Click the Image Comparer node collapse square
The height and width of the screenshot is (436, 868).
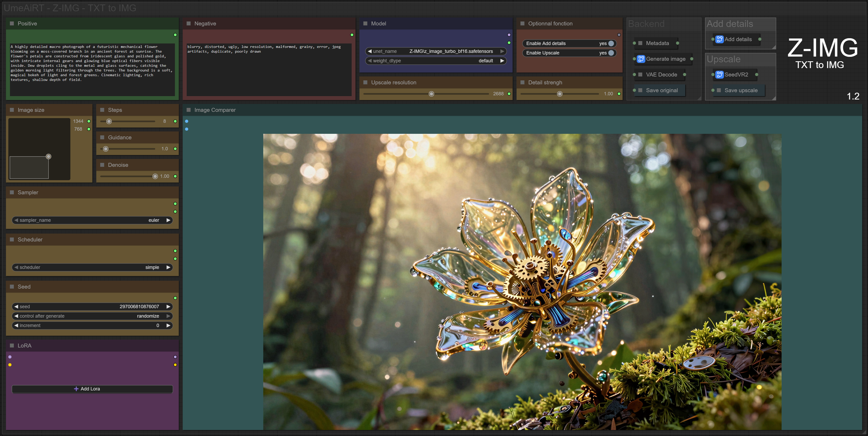[x=189, y=110]
